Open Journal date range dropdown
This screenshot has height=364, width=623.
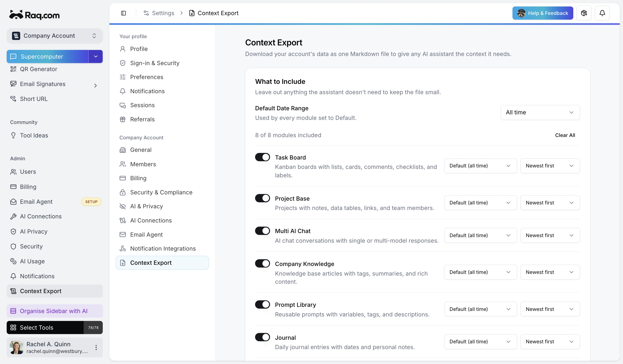coord(480,342)
